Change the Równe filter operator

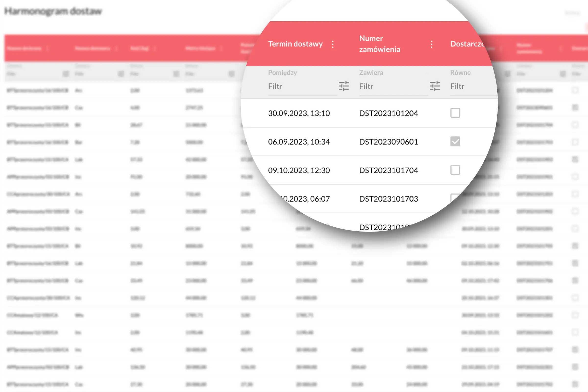click(460, 73)
